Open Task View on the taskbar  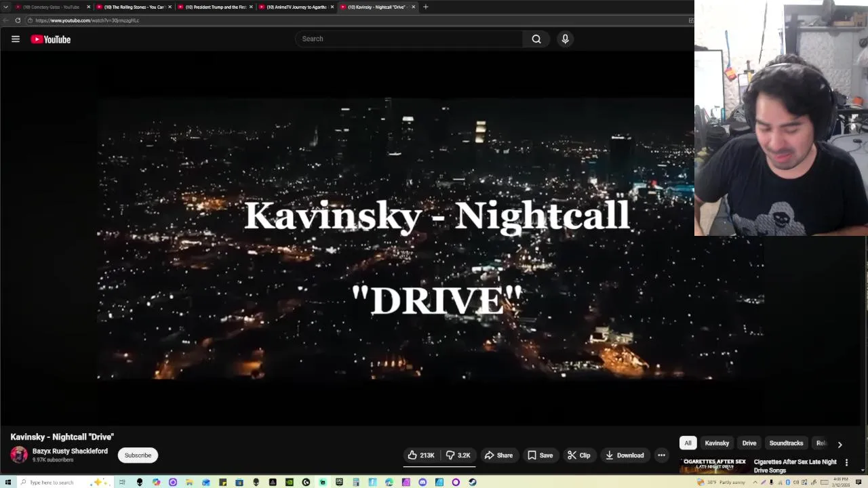(x=122, y=482)
